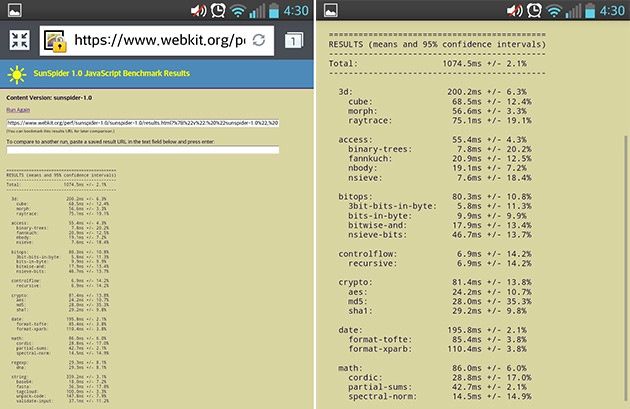Image resolution: width=630 pixels, height=409 pixels.
Task: Tap the 'partial-sums: 42.7ms' result row
Action: coord(437,387)
